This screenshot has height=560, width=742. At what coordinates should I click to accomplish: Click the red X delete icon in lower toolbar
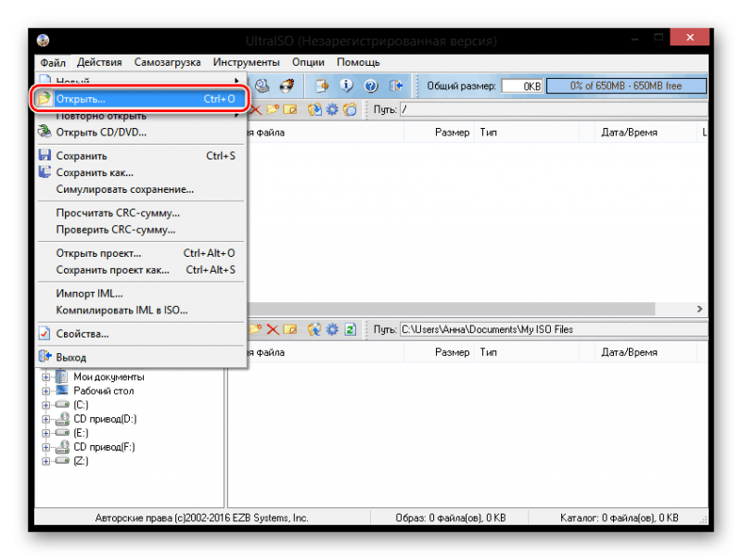(272, 329)
